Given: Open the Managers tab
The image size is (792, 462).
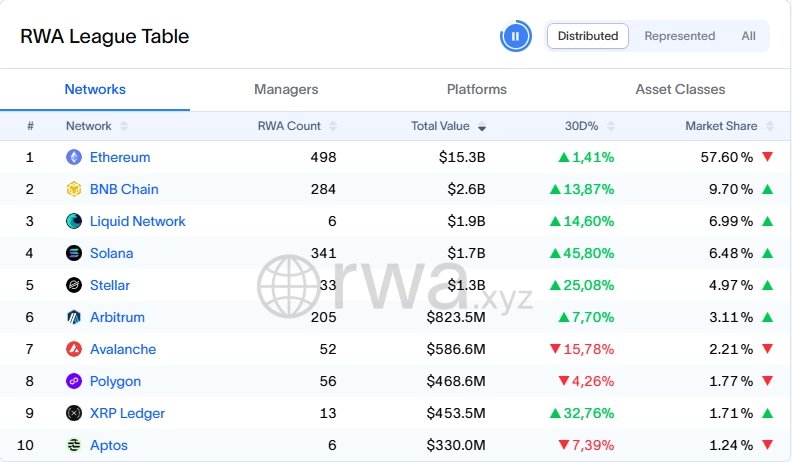Looking at the screenshot, I should (x=286, y=89).
